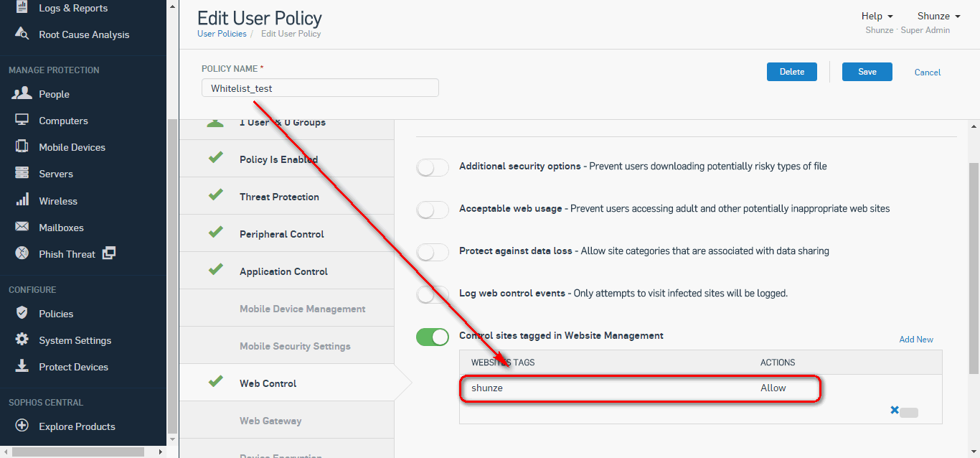The width and height of the screenshot is (980, 458).
Task: Remove the tag with the blue X icon
Action: coord(895,410)
